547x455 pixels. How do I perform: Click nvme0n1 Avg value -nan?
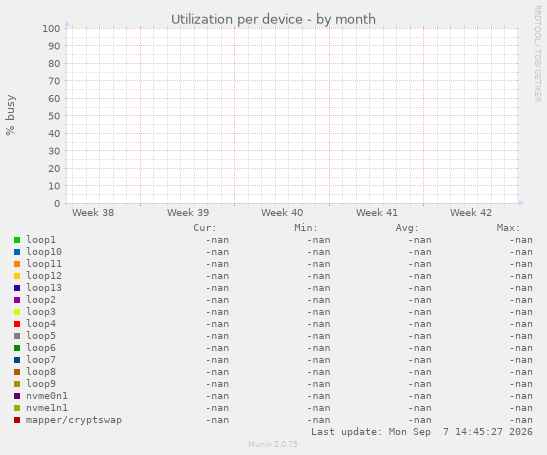click(420, 396)
